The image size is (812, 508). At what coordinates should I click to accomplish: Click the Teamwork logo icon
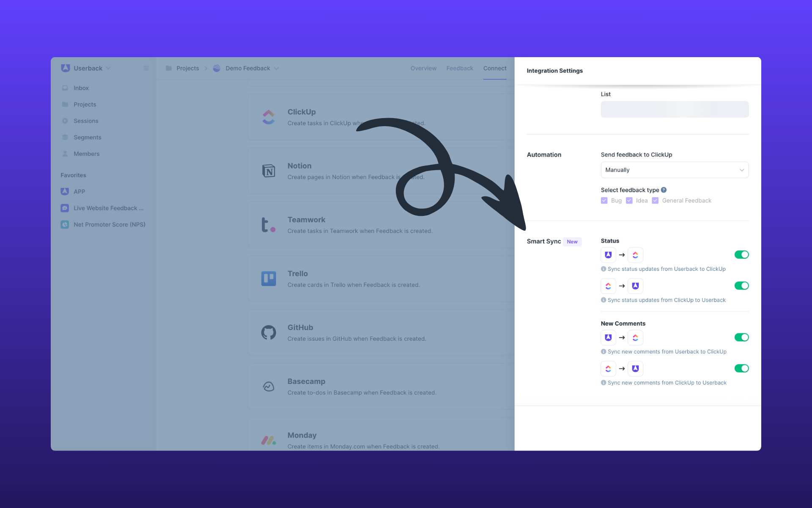269,225
